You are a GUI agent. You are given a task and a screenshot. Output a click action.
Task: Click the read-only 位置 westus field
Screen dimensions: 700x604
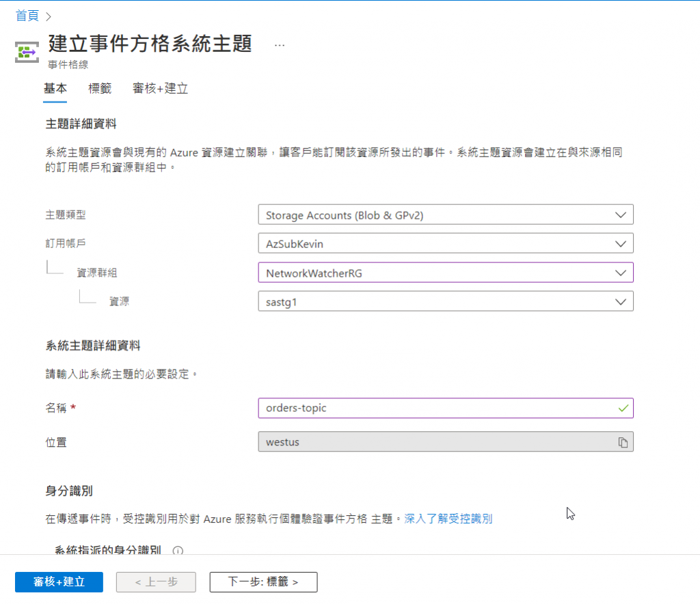click(x=446, y=441)
